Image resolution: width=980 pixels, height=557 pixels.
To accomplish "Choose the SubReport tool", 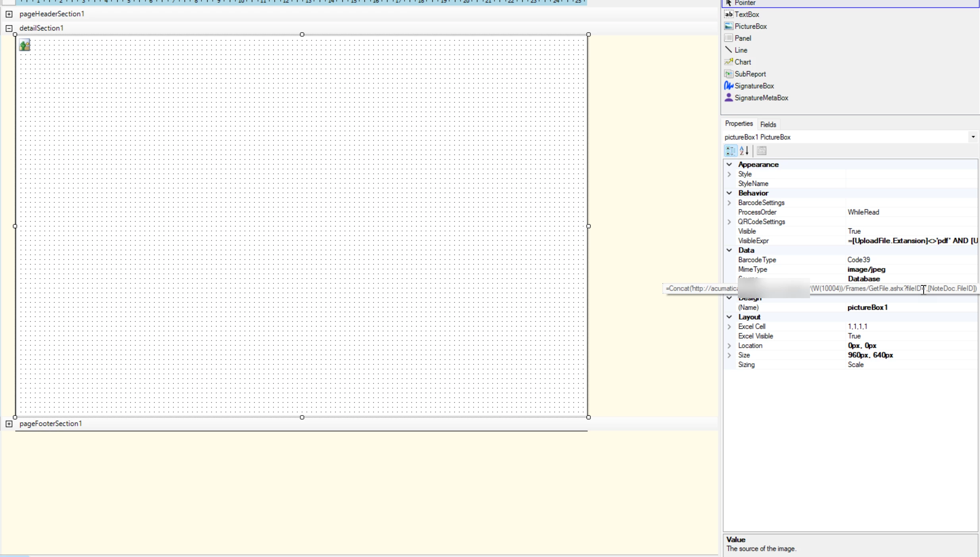I will [x=750, y=74].
